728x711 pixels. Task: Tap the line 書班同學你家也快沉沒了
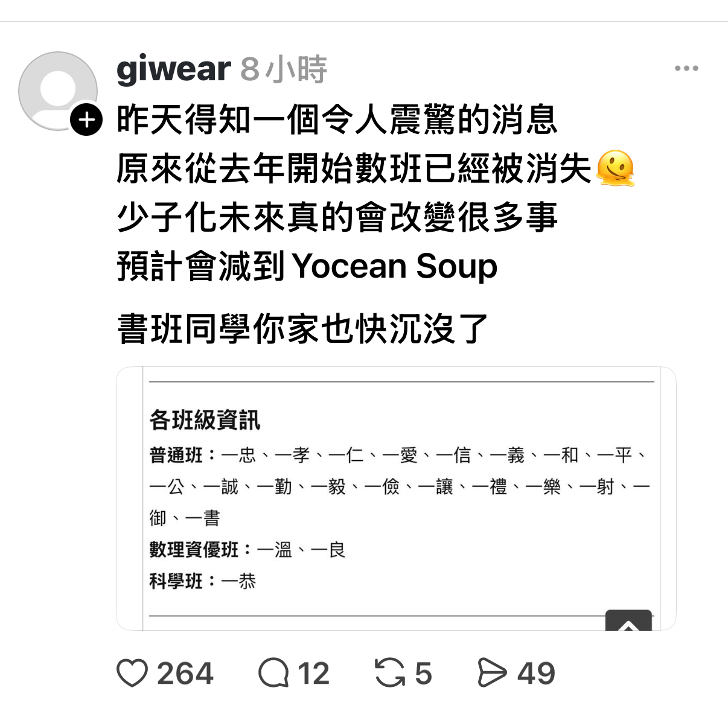(302, 329)
